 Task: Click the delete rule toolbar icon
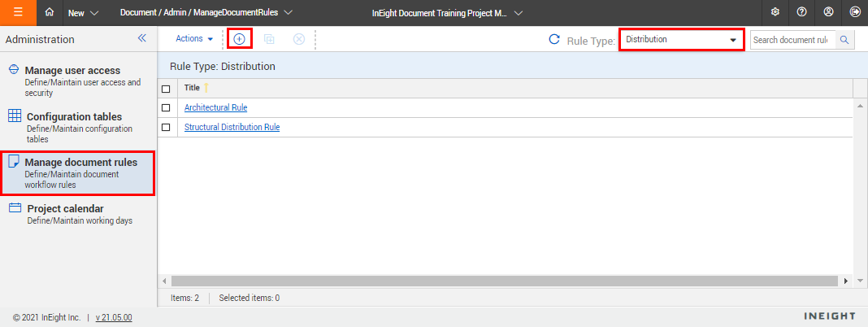(x=299, y=39)
